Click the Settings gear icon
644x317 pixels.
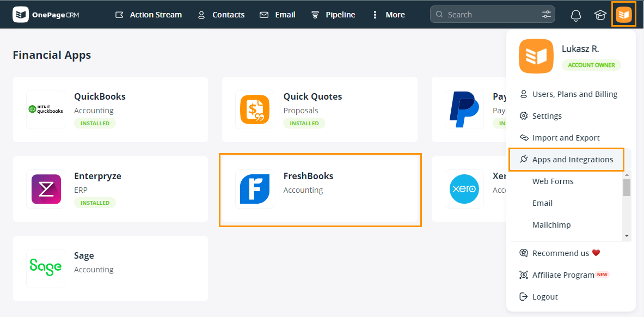click(x=523, y=116)
